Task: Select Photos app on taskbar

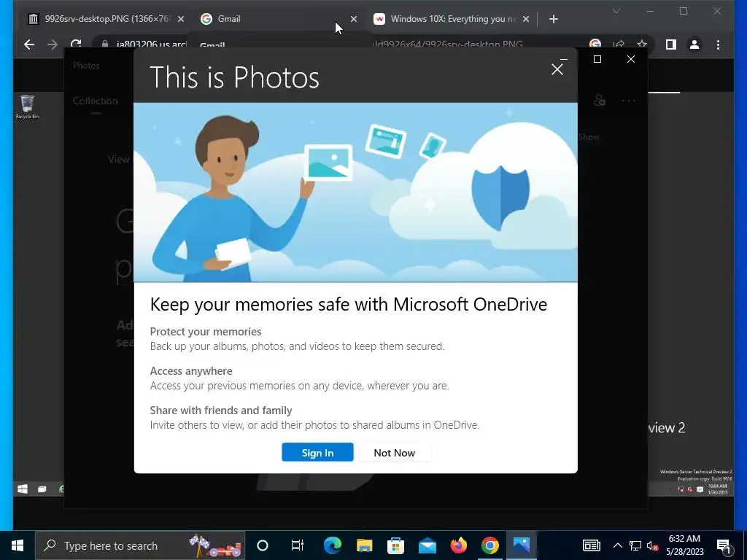Action: (521, 545)
